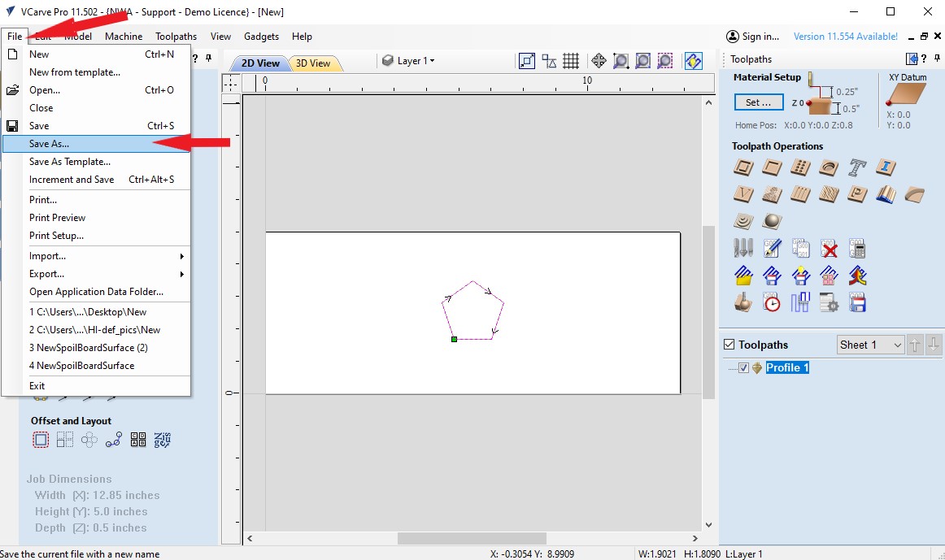Expand the Export submenu

(97, 274)
